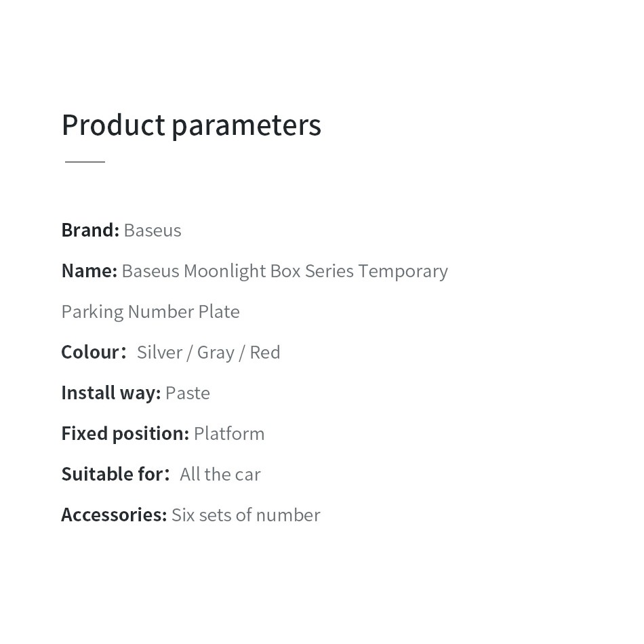644x644 pixels.
Task: Click the 'Baseus' brand value
Action: pos(153,230)
